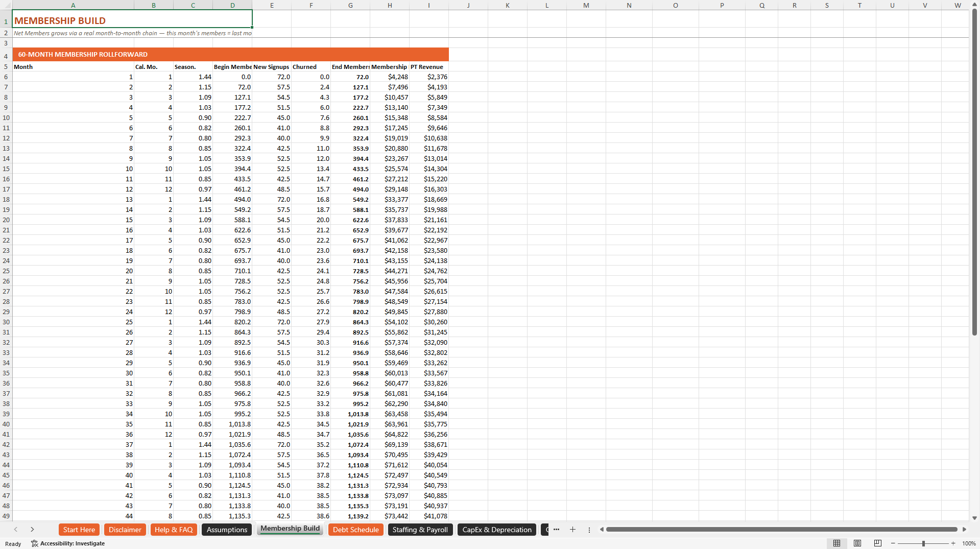Select column M header
980x549 pixels.
point(586,5)
